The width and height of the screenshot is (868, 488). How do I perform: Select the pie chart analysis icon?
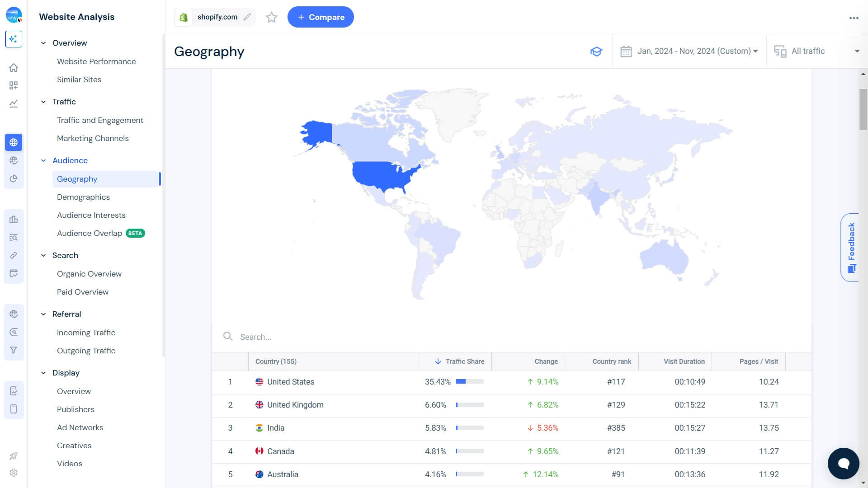pos(14,178)
